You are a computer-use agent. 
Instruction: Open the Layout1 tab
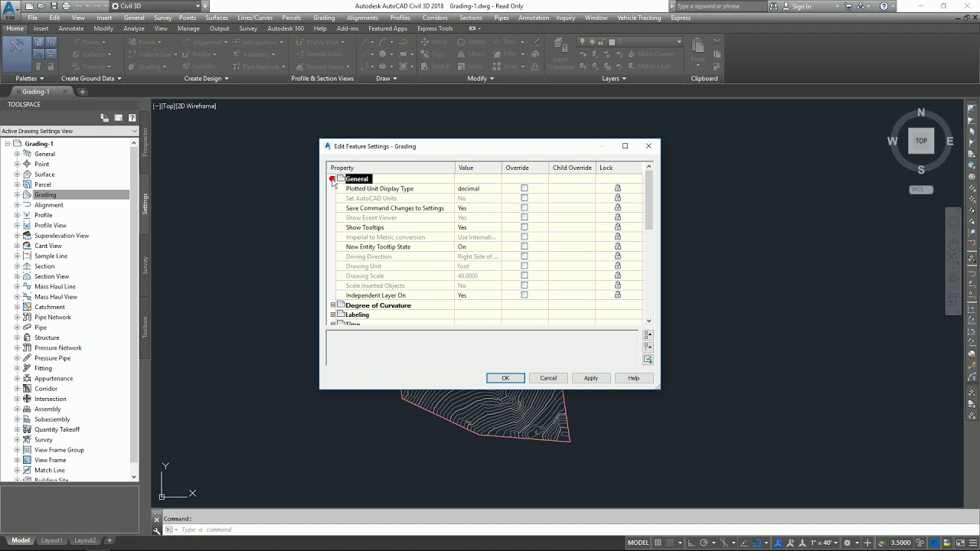click(51, 540)
